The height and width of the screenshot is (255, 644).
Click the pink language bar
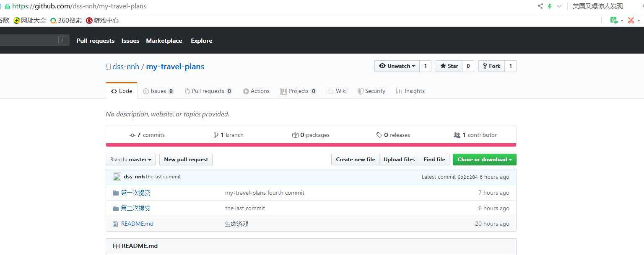tap(311, 145)
